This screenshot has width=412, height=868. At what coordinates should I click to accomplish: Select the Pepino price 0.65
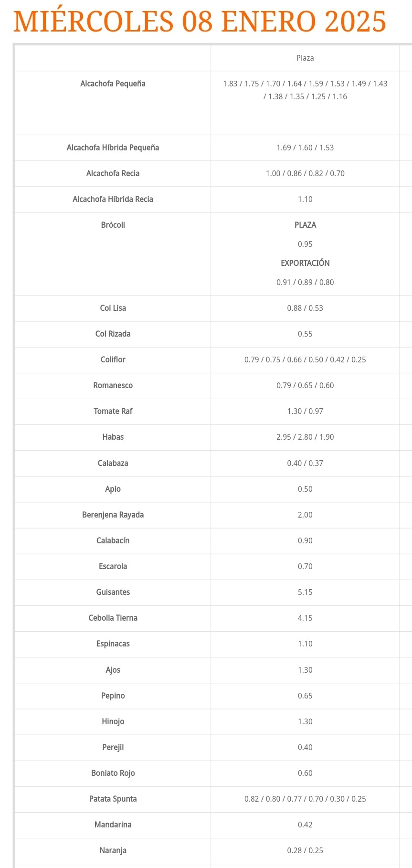pos(305,696)
